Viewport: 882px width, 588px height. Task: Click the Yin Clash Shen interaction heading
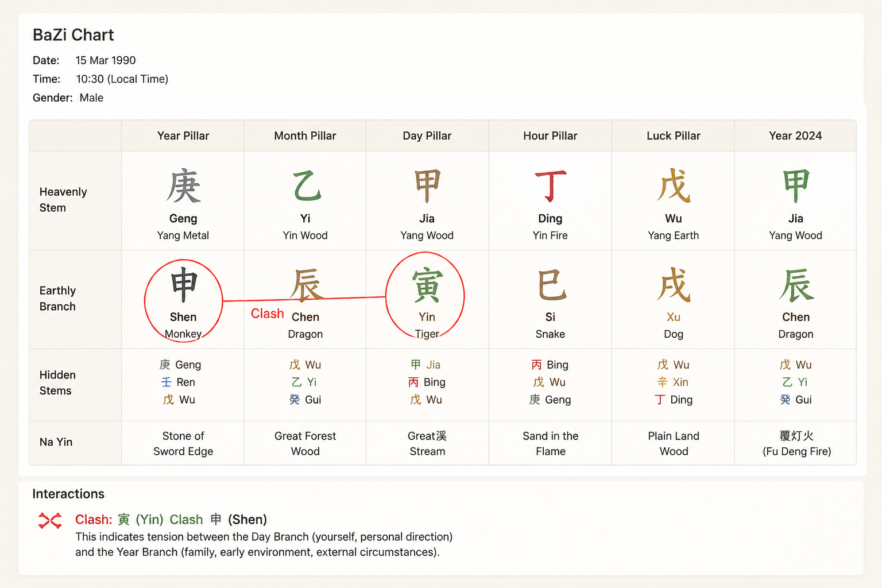(x=171, y=520)
